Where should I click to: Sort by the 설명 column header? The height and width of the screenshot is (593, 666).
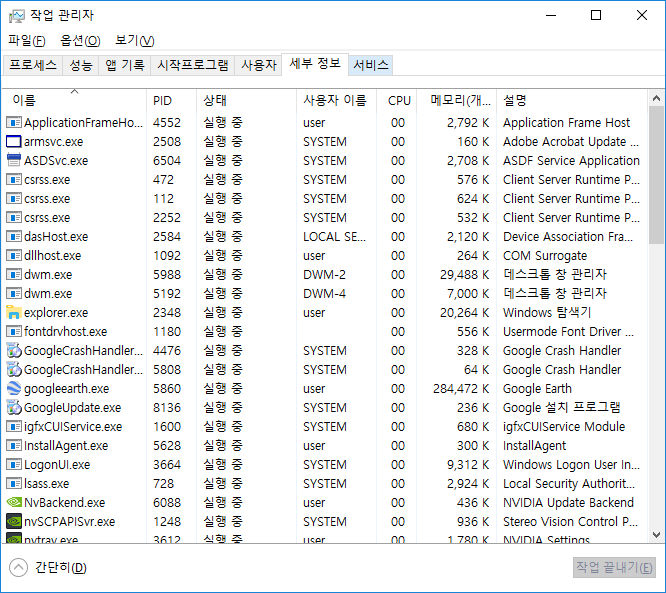(x=572, y=100)
